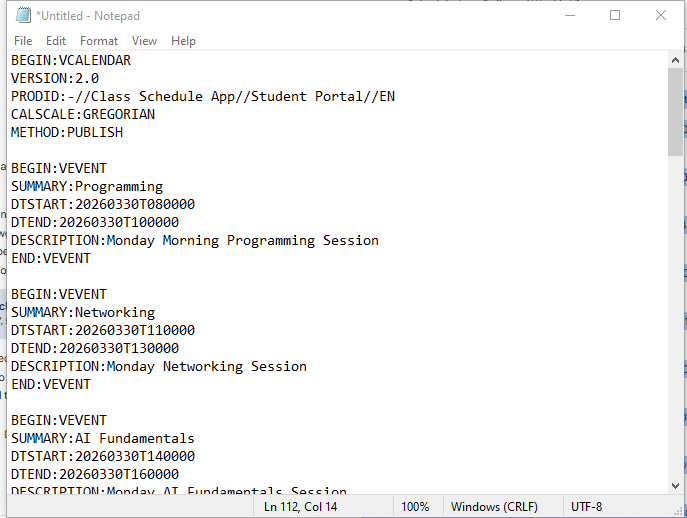Click the vertical scrollbar thumb
Viewport: 687px width, 518px height.
pos(675,110)
